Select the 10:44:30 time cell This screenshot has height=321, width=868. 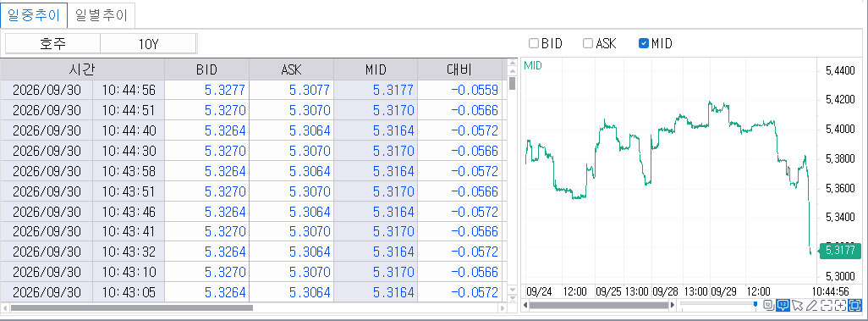tap(129, 151)
